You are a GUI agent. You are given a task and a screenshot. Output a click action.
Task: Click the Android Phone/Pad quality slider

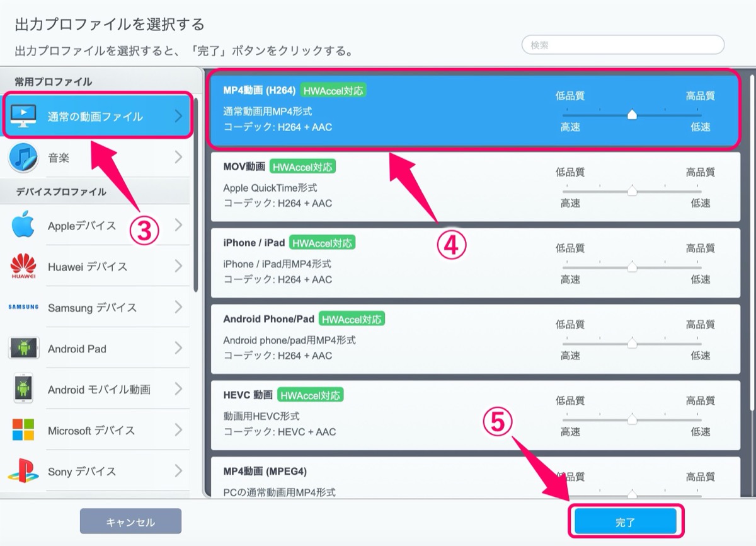tap(632, 344)
